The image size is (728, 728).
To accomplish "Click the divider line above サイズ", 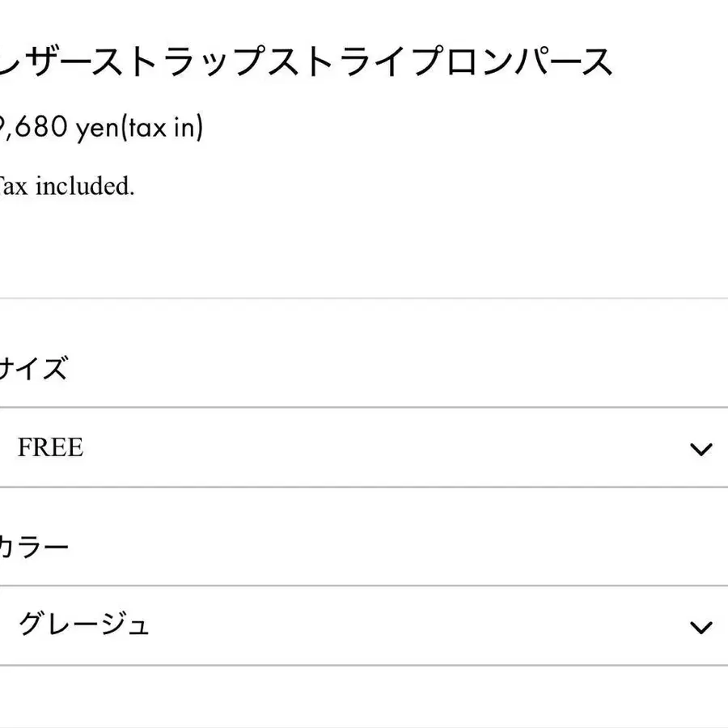I will click(364, 298).
